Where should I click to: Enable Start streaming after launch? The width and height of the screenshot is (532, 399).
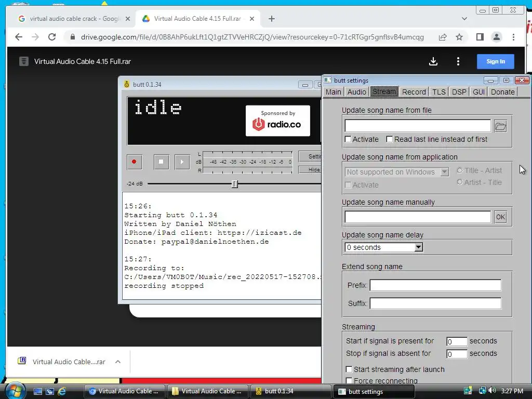coord(349,369)
